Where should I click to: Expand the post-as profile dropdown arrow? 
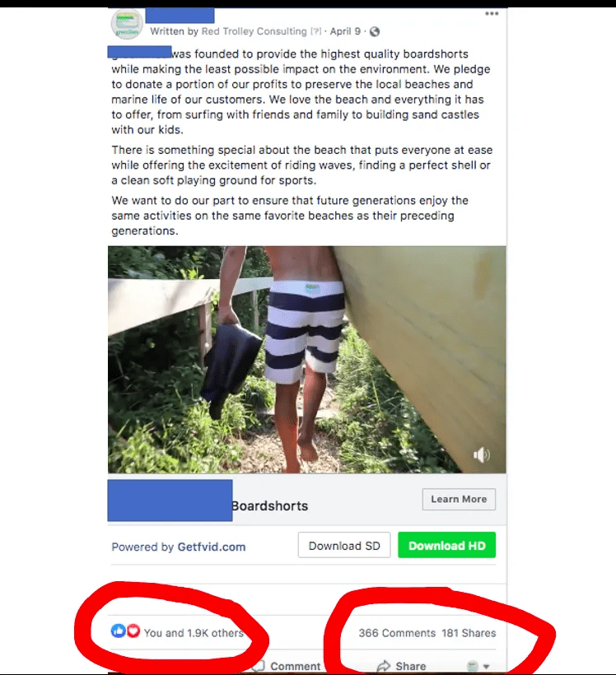[x=487, y=667]
